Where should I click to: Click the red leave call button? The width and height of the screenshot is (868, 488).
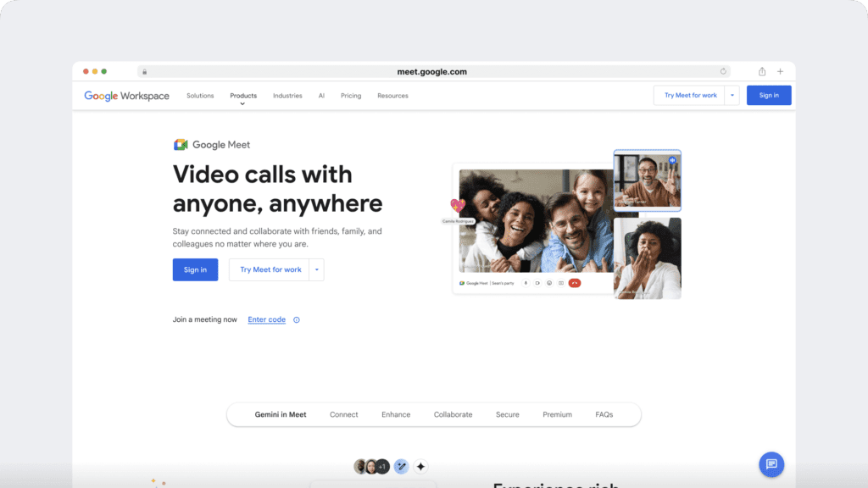575,283
